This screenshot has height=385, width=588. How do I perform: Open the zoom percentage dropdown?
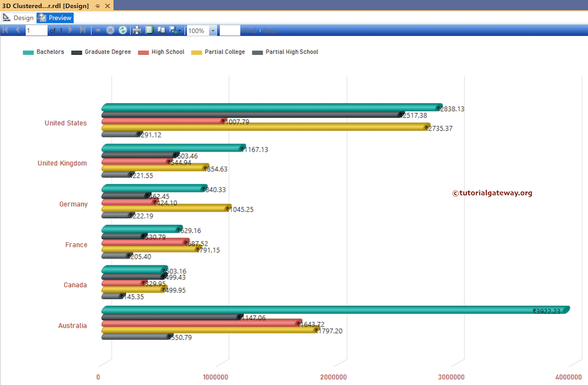coord(213,30)
